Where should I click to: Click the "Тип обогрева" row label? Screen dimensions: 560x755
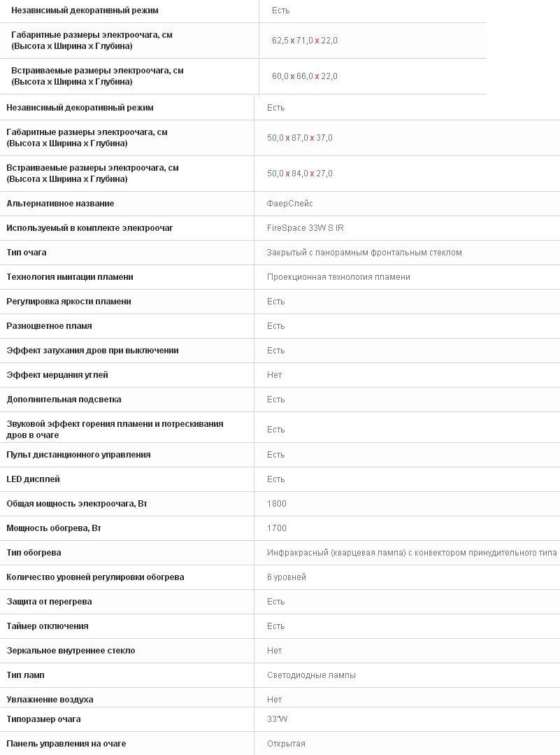[34, 553]
